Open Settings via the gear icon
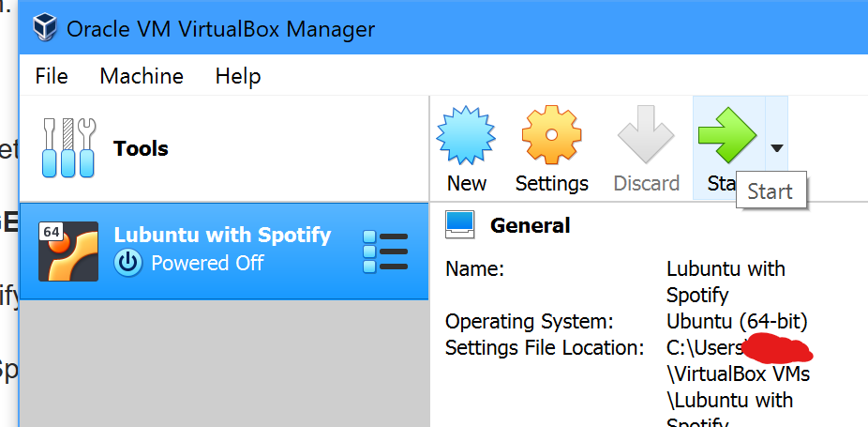 point(551,135)
